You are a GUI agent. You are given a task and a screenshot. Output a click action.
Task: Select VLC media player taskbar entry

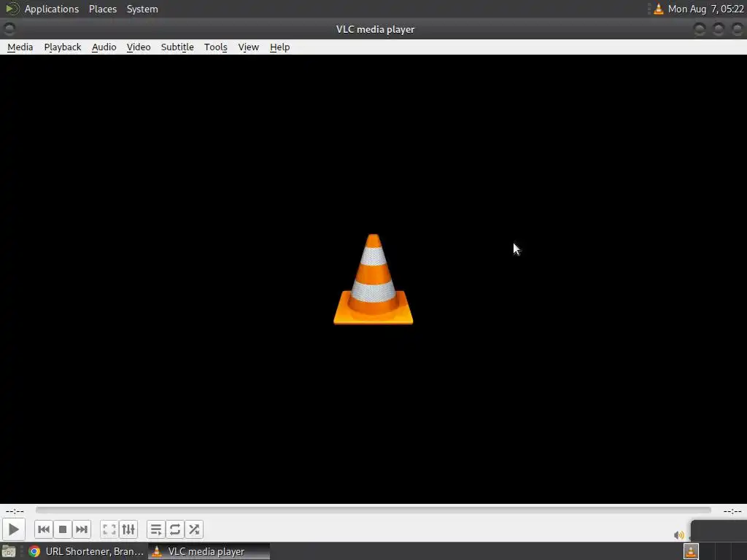(209, 551)
